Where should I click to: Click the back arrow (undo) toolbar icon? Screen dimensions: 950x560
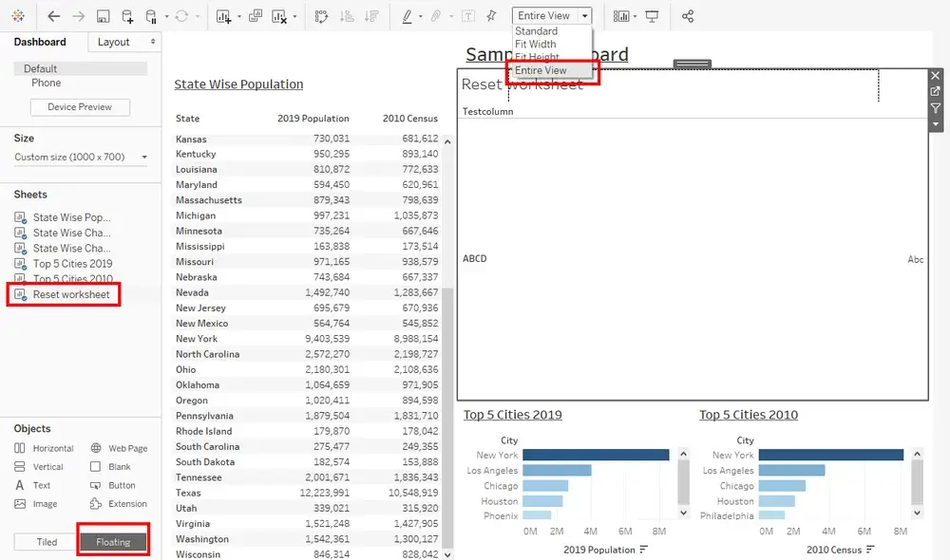tap(54, 16)
